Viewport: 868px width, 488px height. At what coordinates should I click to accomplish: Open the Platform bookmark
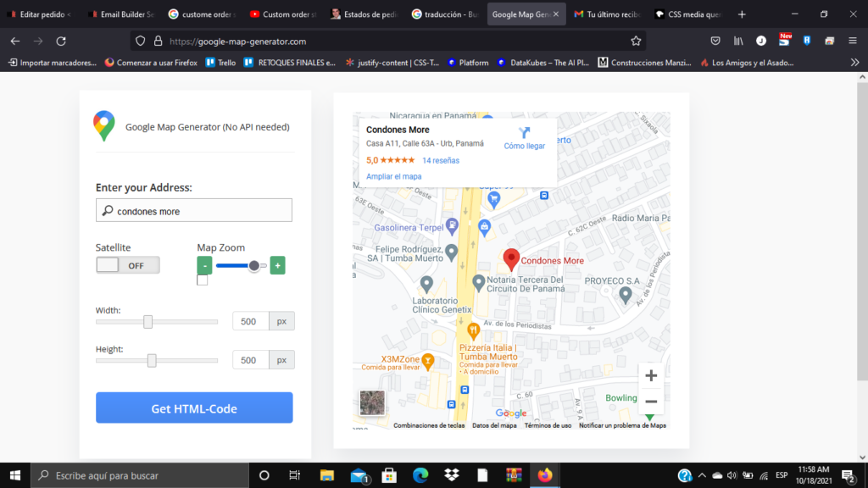pyautogui.click(x=468, y=63)
